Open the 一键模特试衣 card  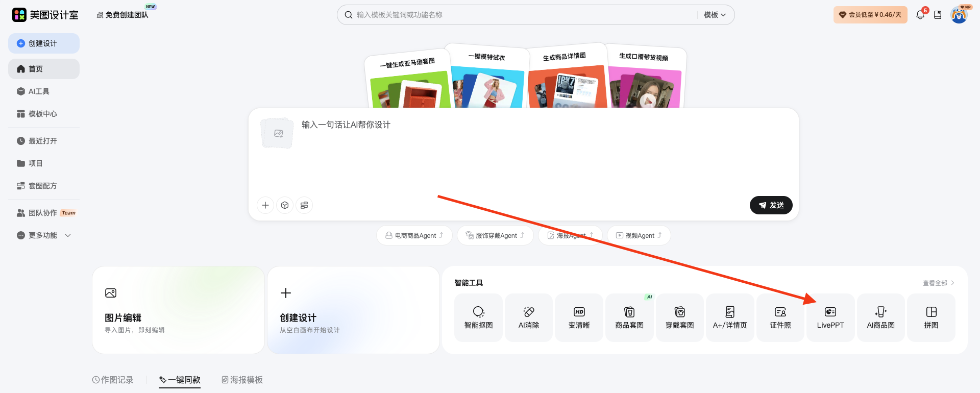pyautogui.click(x=486, y=77)
